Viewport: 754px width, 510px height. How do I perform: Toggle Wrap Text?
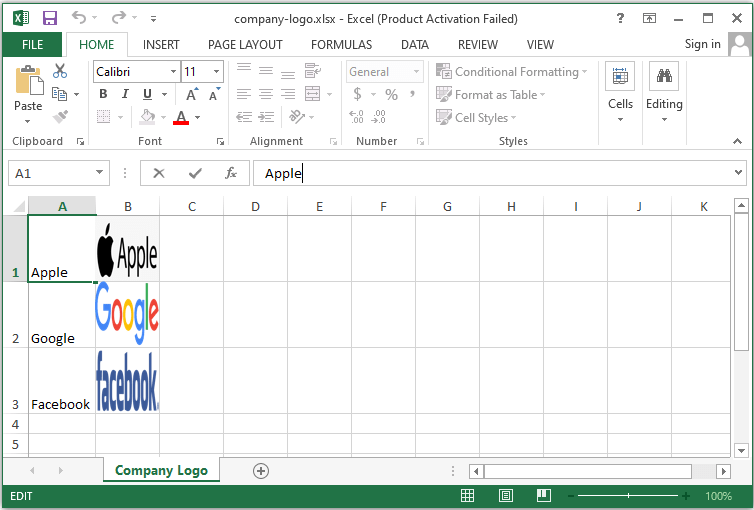point(313,71)
